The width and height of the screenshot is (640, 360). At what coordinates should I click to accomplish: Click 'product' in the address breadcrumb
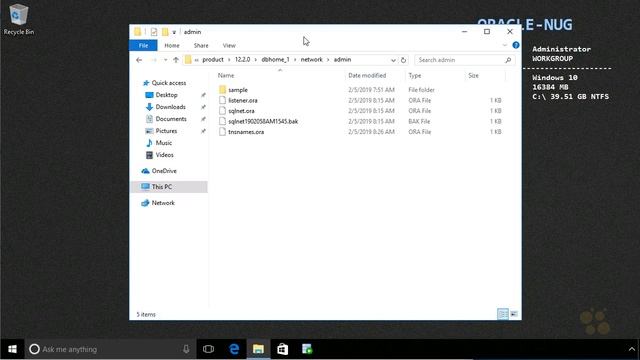coord(213,60)
